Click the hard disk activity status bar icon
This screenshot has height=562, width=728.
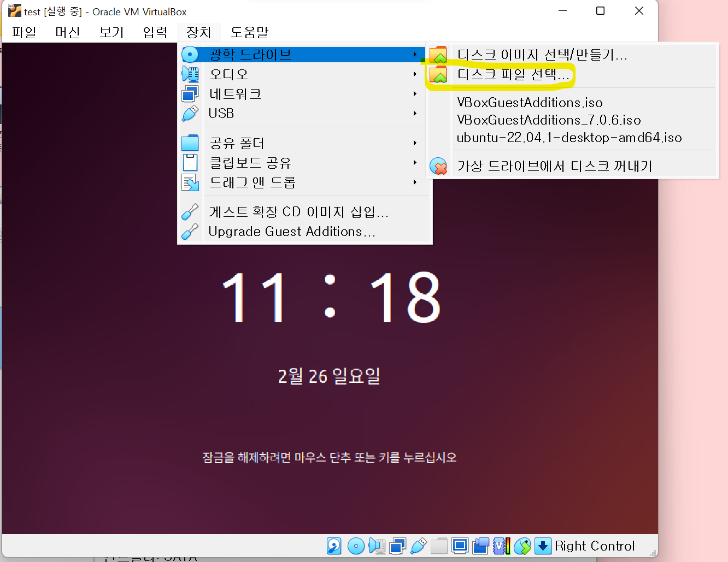(x=334, y=546)
